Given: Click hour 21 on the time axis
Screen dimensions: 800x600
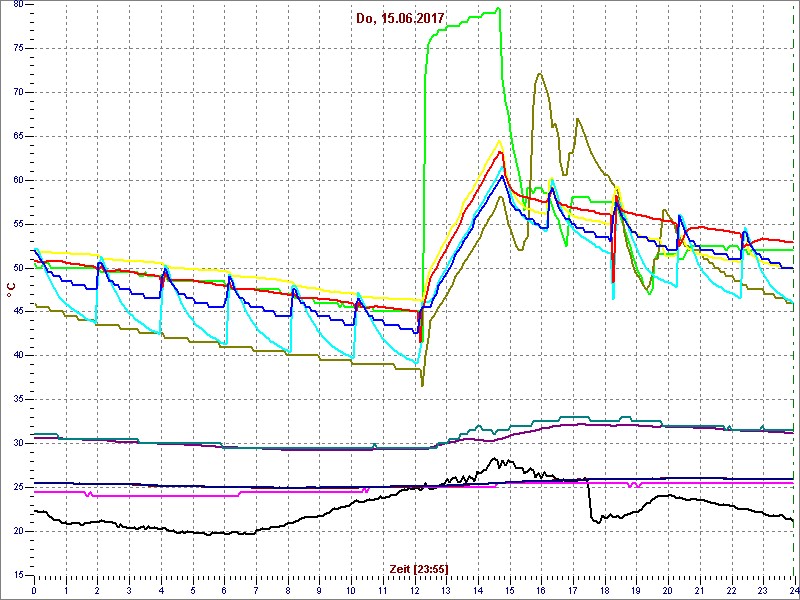Looking at the screenshot, I should (x=699, y=590).
